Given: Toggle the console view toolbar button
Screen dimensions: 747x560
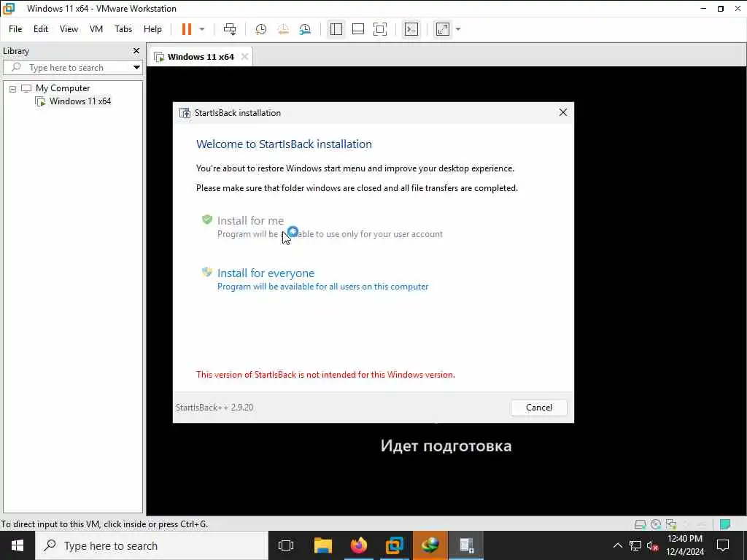Looking at the screenshot, I should click(411, 29).
